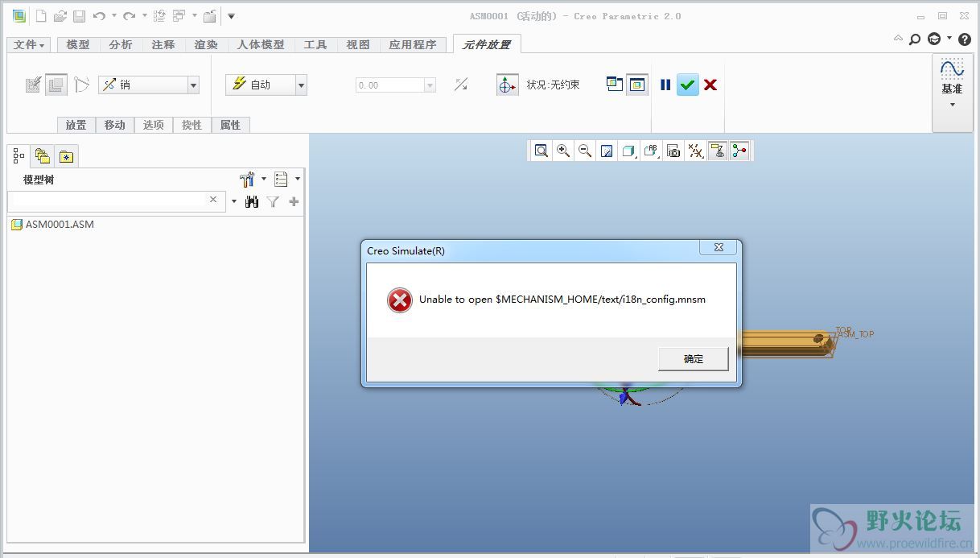Collapse the ribbon arrow
This screenshot has width=980, height=558.
[898, 39]
